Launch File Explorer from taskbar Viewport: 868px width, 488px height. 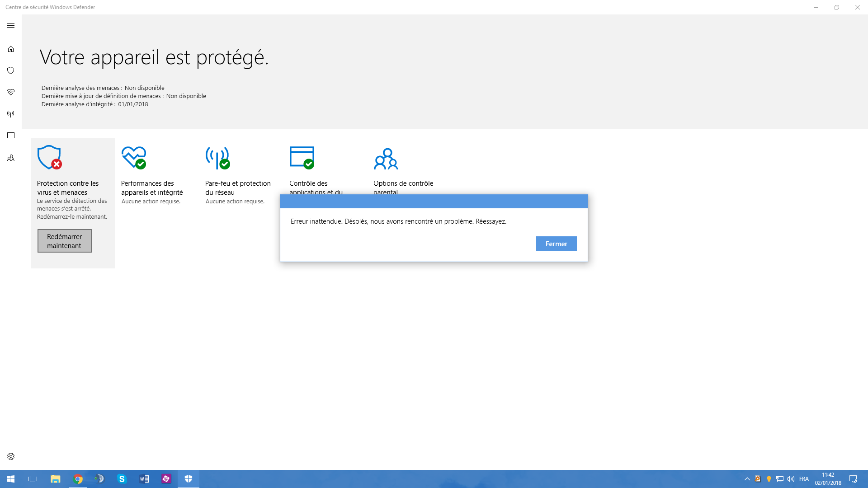55,479
